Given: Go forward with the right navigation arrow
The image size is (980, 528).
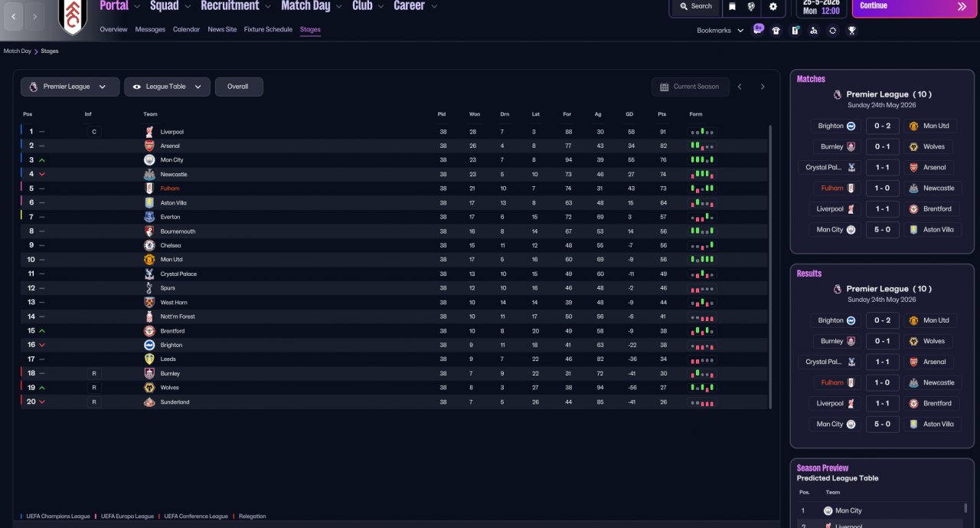Looking at the screenshot, I should tap(34, 16).
